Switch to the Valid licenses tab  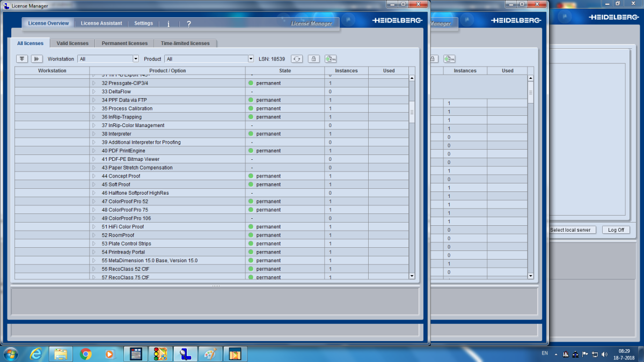tap(72, 43)
